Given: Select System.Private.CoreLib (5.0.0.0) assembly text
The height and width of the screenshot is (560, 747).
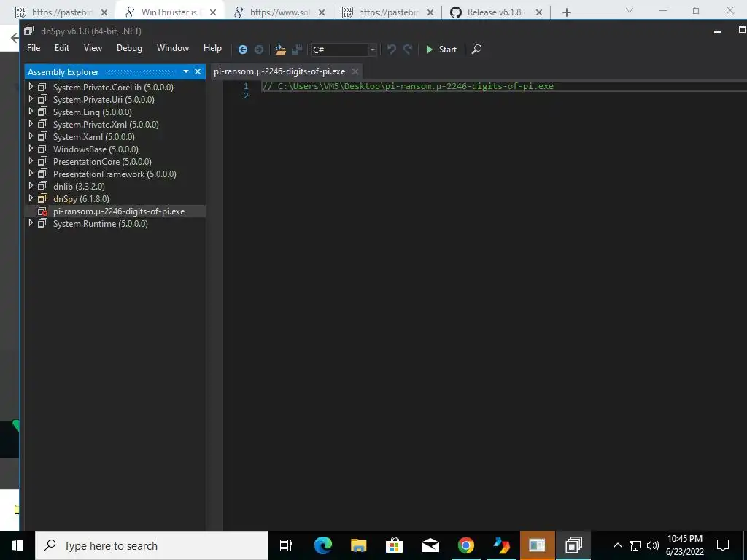Looking at the screenshot, I should [113, 87].
